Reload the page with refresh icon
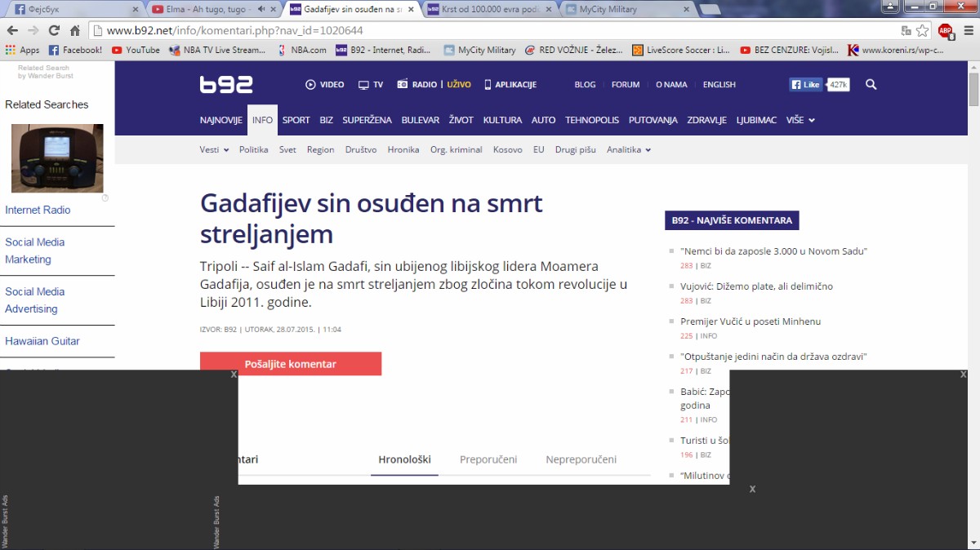Image resolution: width=980 pixels, height=550 pixels. click(x=54, y=30)
